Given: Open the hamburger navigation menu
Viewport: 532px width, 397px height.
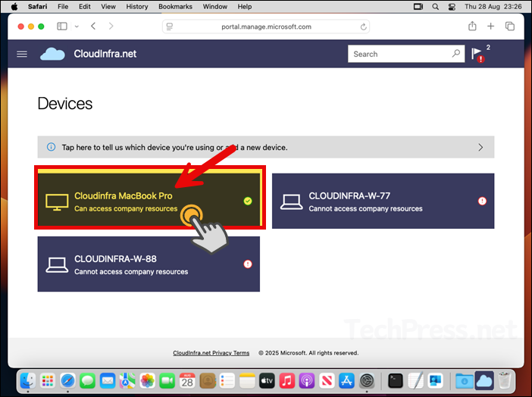Looking at the screenshot, I should click(x=22, y=54).
